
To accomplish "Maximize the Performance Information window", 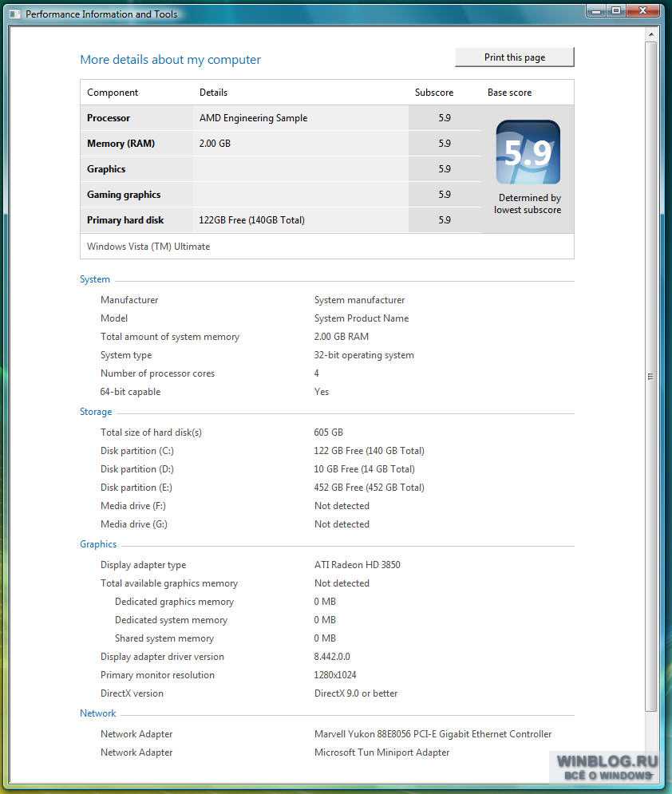I will coord(616,10).
